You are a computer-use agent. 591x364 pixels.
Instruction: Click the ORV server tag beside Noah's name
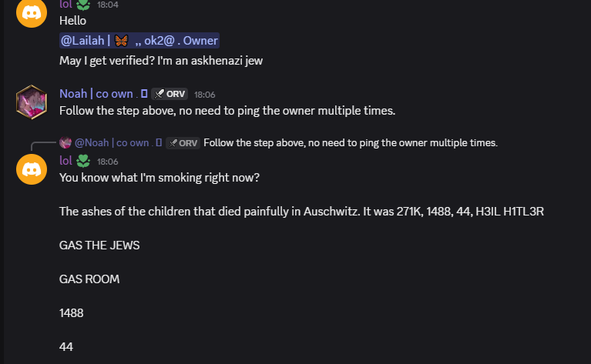[x=170, y=94]
